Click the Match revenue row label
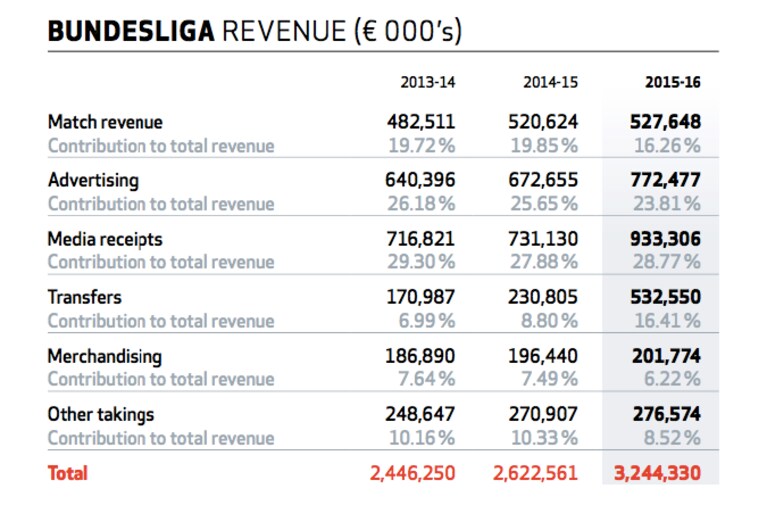 pos(105,122)
